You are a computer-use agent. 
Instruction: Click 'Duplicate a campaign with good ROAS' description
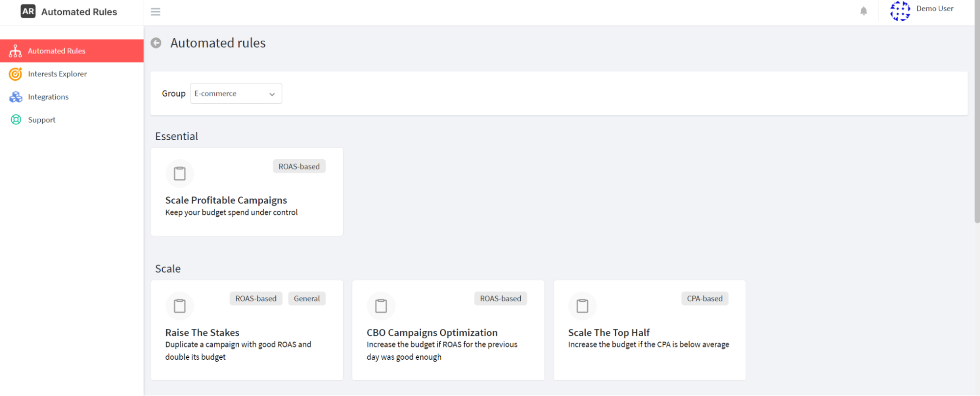click(x=238, y=350)
